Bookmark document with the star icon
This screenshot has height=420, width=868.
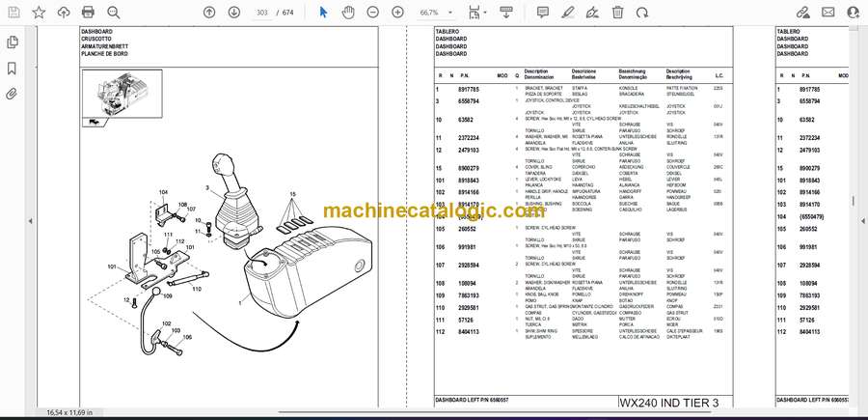[x=39, y=13]
